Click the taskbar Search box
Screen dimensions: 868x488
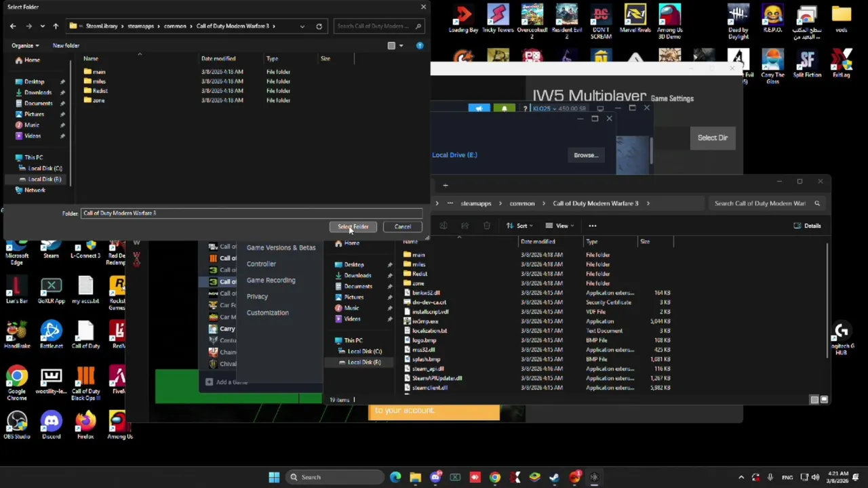(334, 477)
